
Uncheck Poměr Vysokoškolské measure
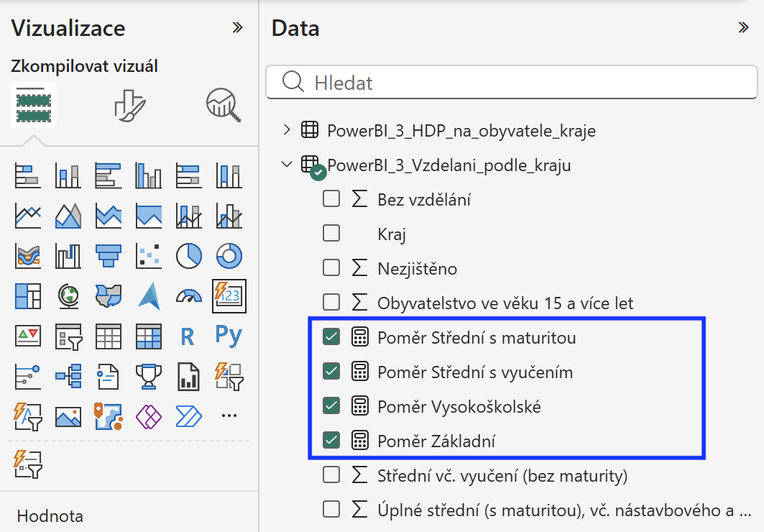pos(331,405)
